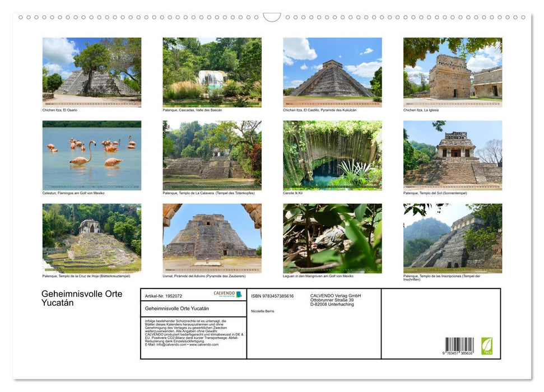The width and height of the screenshot is (544, 392).
Task: Select the Palenque Cascadas waterfall image
Action: tap(212, 72)
